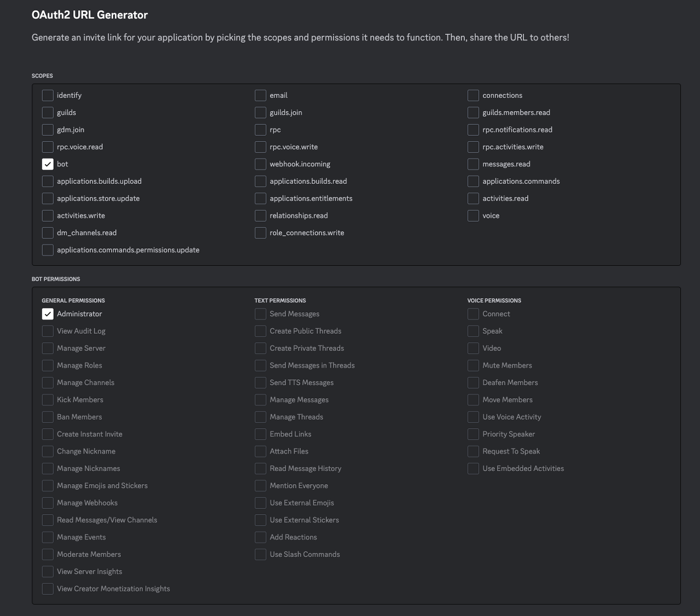
Task: Uncheck the Administrator permission
Action: pos(48,314)
